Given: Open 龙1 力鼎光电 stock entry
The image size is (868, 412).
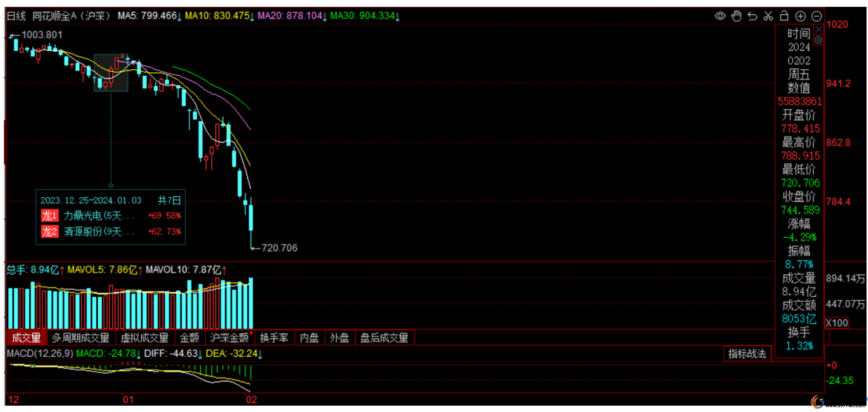Looking at the screenshot, I should coord(111,216).
